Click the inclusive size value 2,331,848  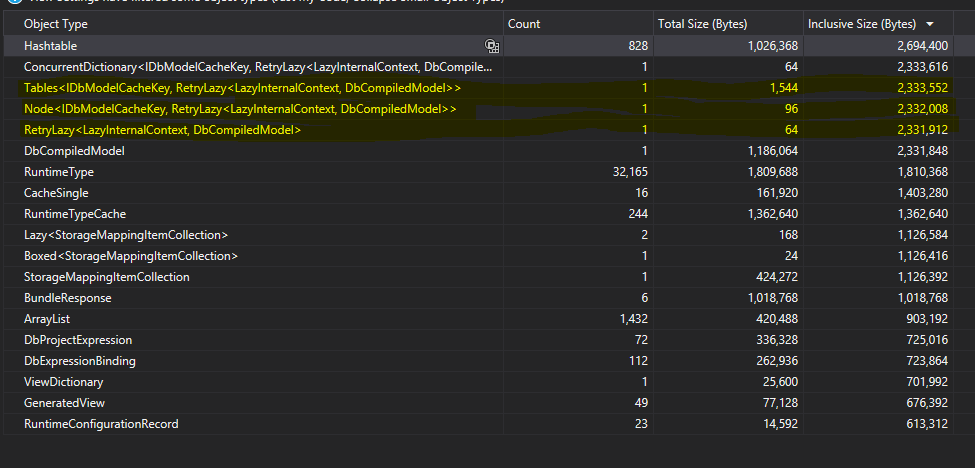pos(923,151)
